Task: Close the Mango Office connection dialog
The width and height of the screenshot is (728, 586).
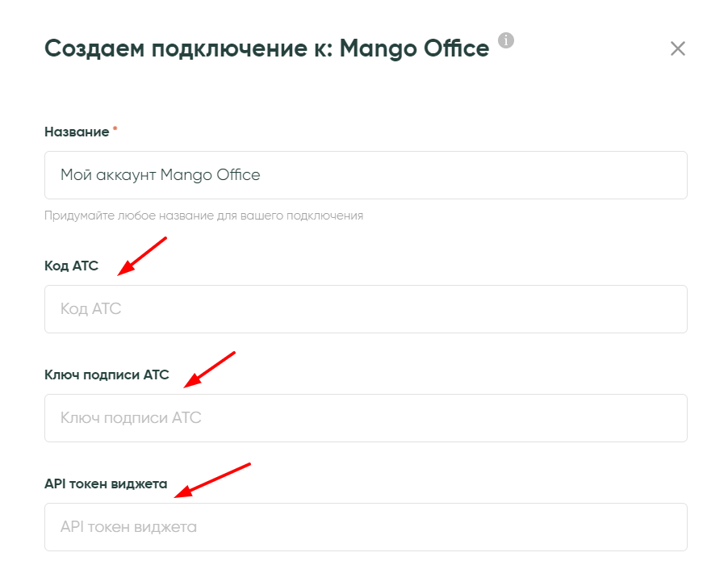Action: (677, 48)
